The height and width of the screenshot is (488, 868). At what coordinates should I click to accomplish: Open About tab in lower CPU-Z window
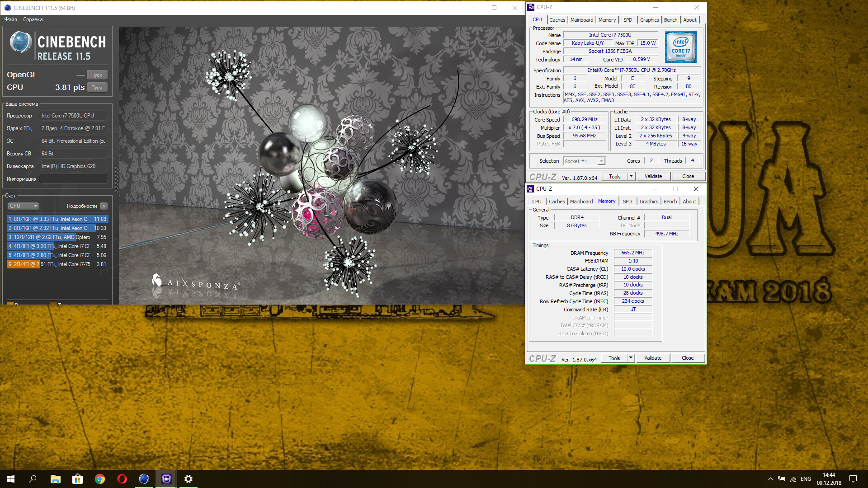click(x=689, y=202)
